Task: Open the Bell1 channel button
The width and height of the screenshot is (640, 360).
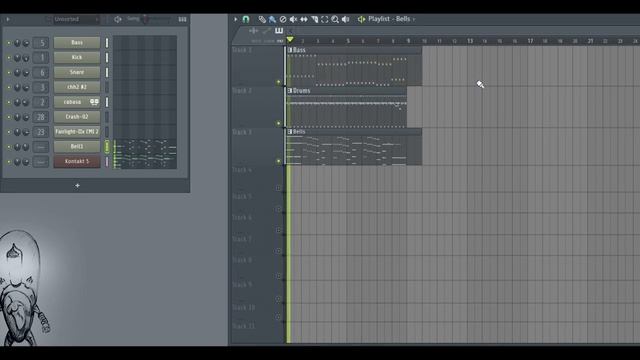Action: tap(77, 147)
